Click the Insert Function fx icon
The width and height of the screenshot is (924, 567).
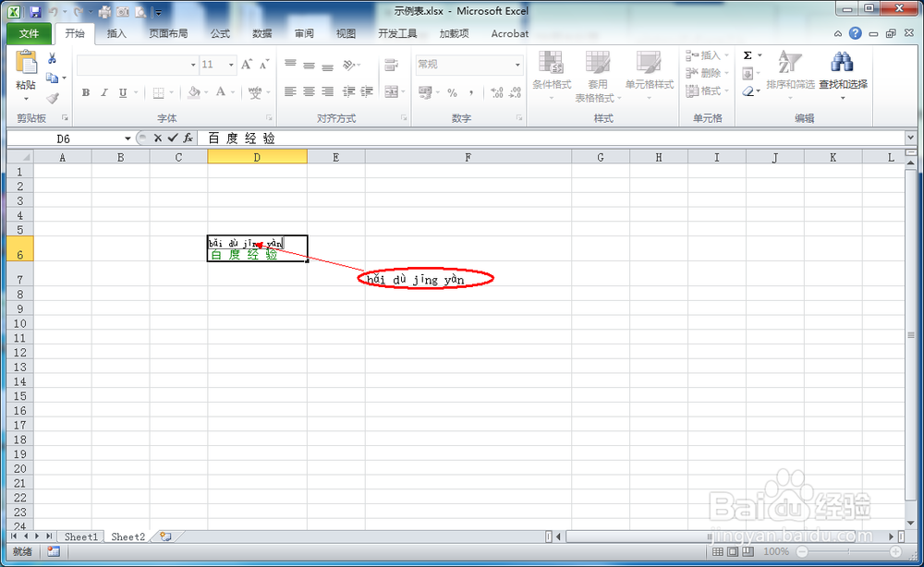188,138
